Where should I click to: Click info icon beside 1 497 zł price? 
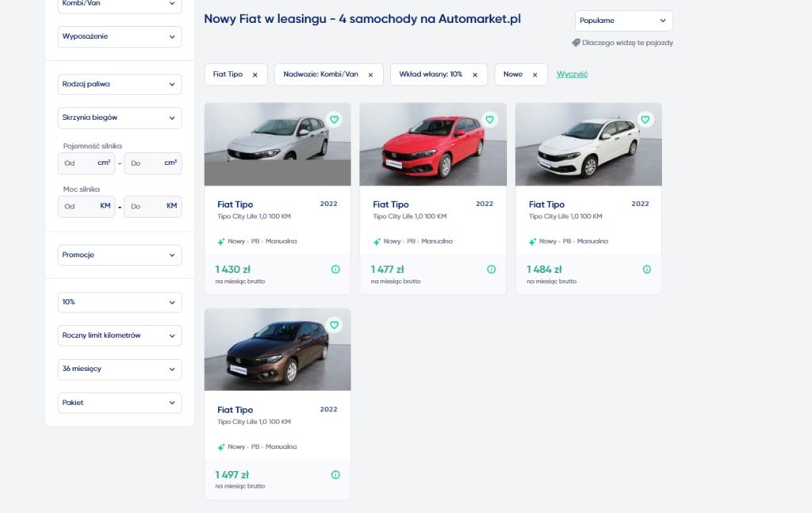[335, 475]
